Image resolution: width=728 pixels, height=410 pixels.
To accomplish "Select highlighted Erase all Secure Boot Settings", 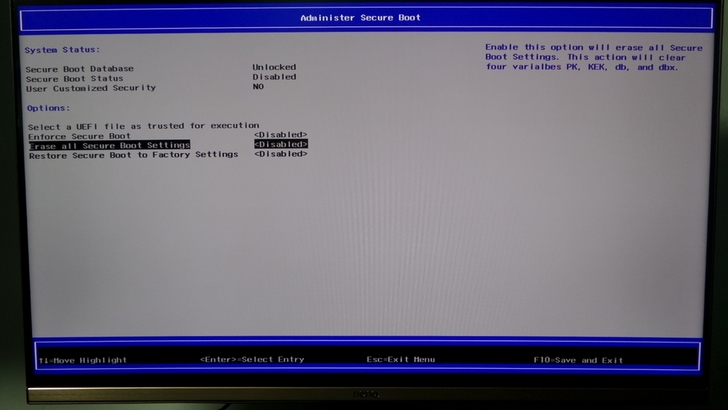I will [x=110, y=145].
